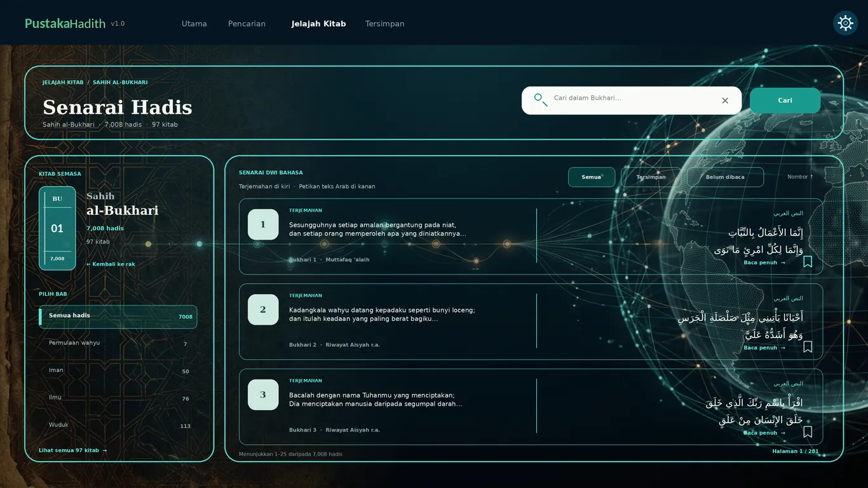Click 'Bukhari 1 · Muttafaq 'alaih' source line

(x=329, y=260)
